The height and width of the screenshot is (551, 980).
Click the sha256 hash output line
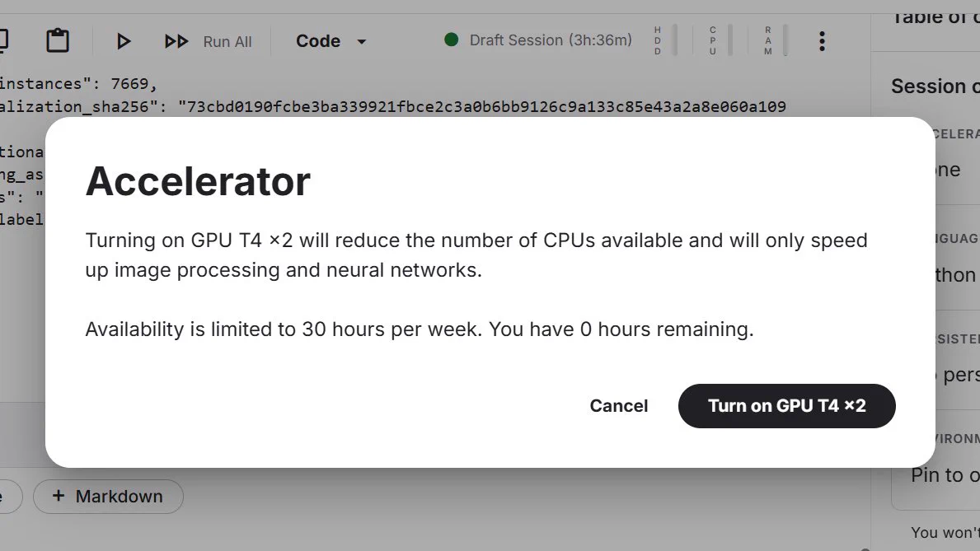(393, 107)
